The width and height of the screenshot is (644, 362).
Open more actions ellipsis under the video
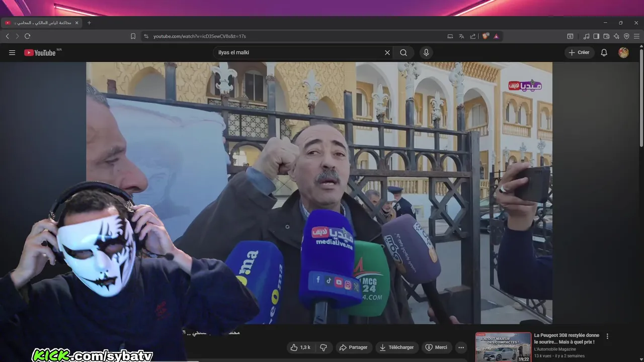[461, 347]
